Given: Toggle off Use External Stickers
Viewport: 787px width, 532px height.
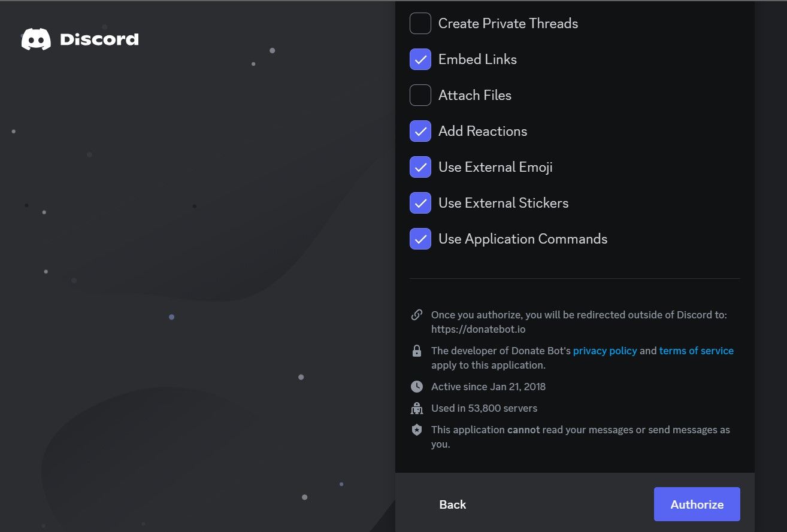Looking at the screenshot, I should (x=420, y=203).
